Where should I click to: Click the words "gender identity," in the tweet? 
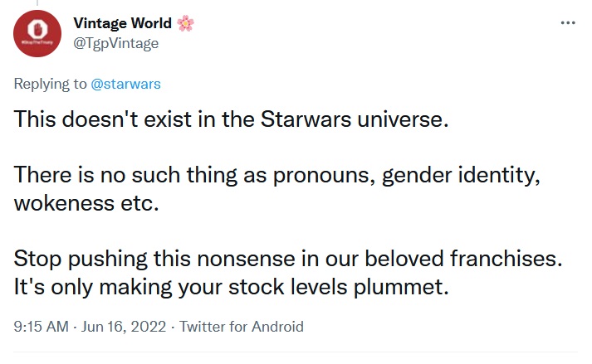click(x=461, y=176)
